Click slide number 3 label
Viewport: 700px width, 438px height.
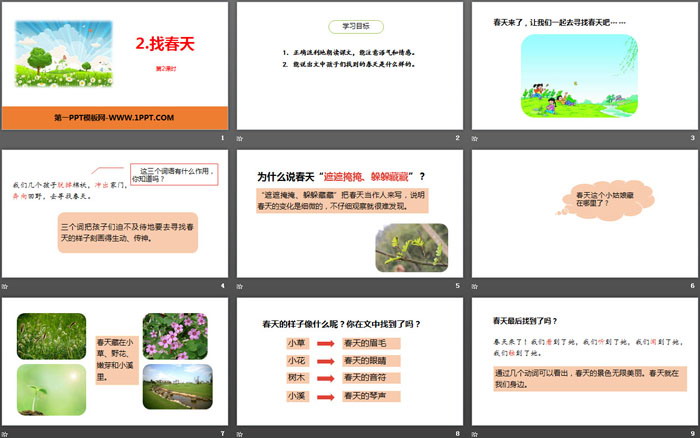coord(692,138)
